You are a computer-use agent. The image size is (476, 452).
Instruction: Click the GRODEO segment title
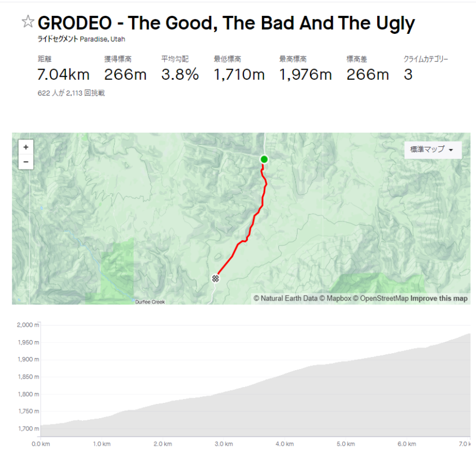pos(226,23)
